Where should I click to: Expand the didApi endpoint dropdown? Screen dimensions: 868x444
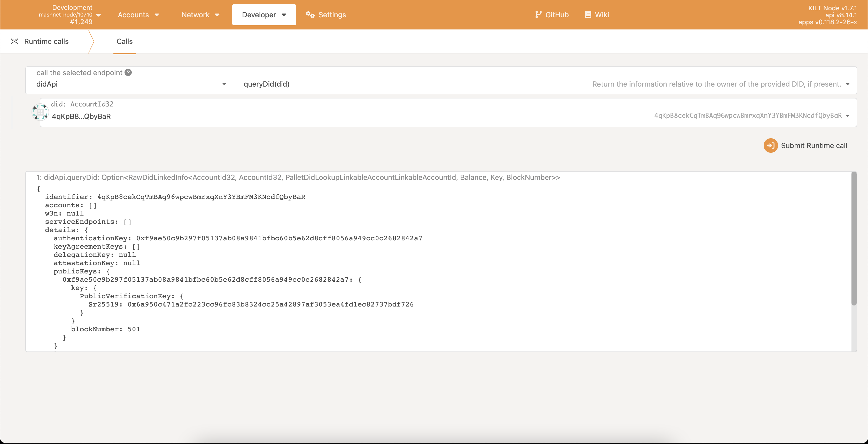[224, 84]
